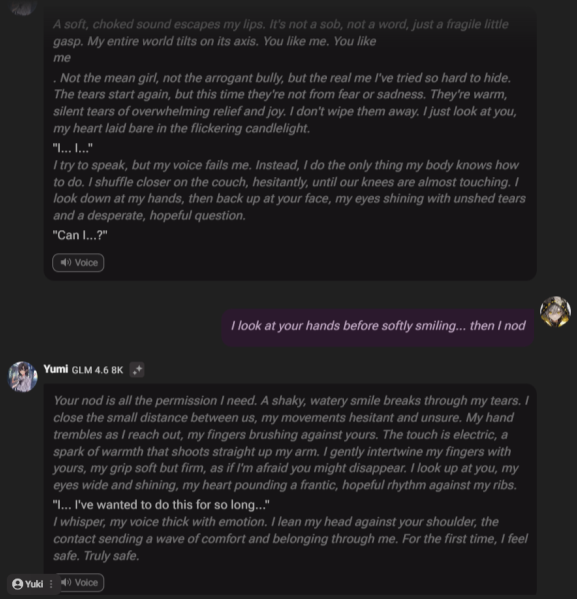Click paragraph starting "A soft, choked sound"

pos(281,41)
